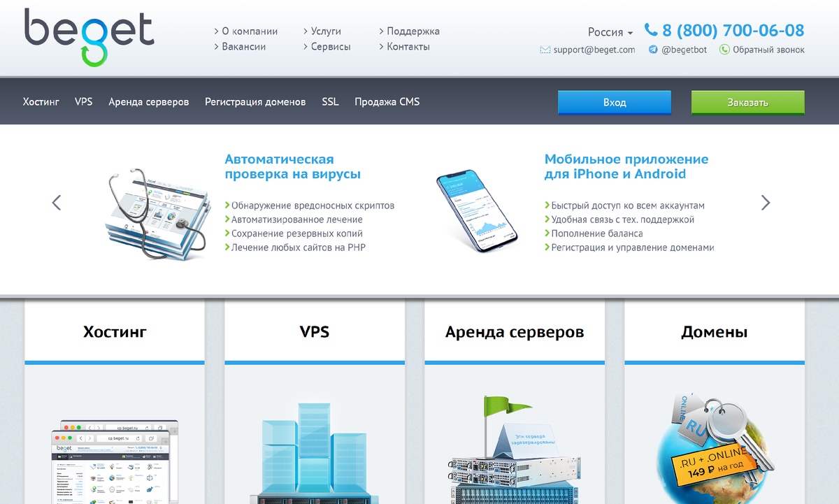
Task: Select Хостинг in the dark navigation bar
Action: [x=41, y=102]
